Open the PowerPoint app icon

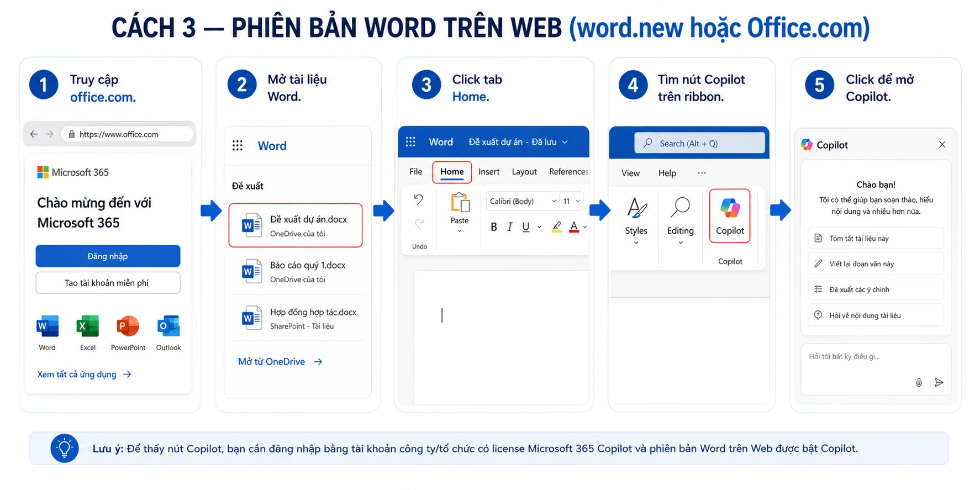click(x=128, y=326)
